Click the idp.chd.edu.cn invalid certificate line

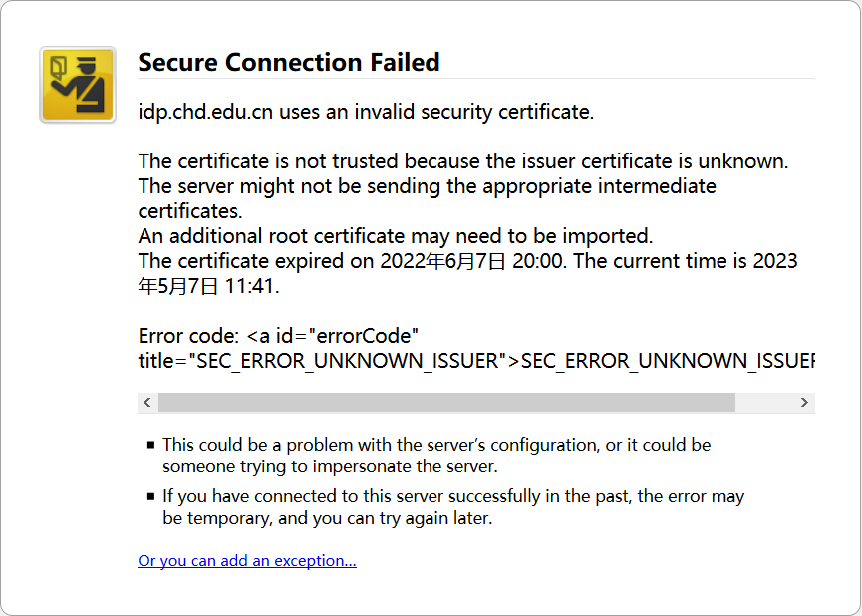(366, 112)
